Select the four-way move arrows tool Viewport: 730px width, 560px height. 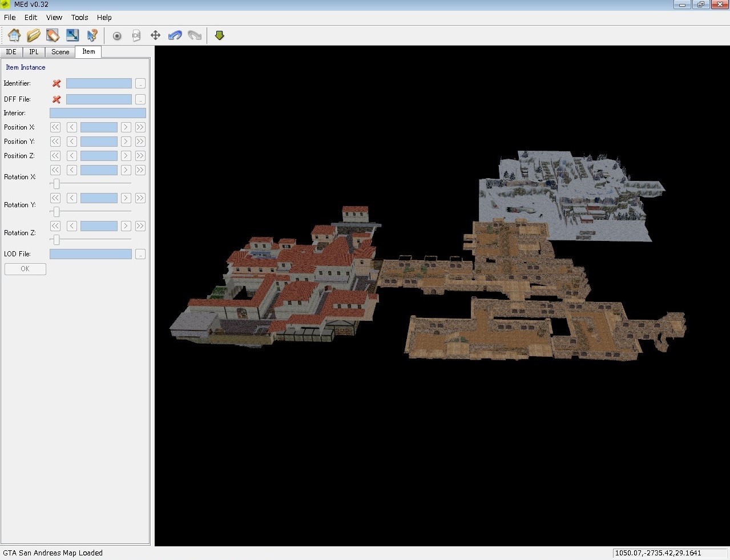click(155, 35)
